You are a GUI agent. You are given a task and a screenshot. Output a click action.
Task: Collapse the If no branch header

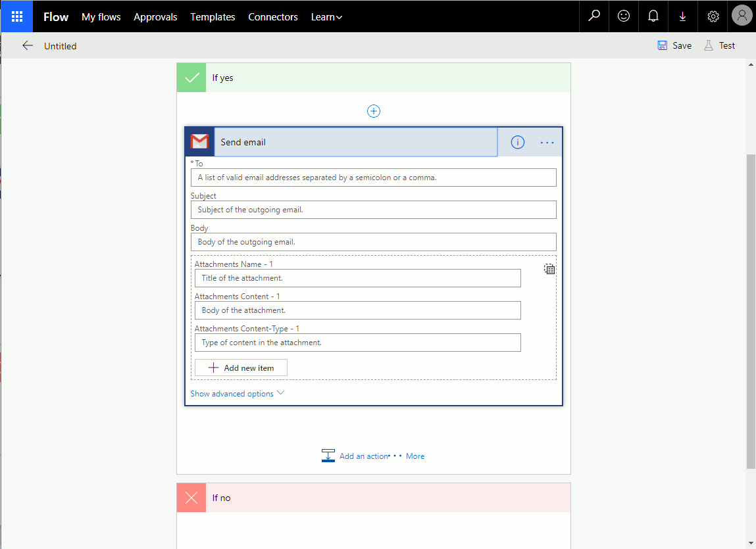point(374,498)
